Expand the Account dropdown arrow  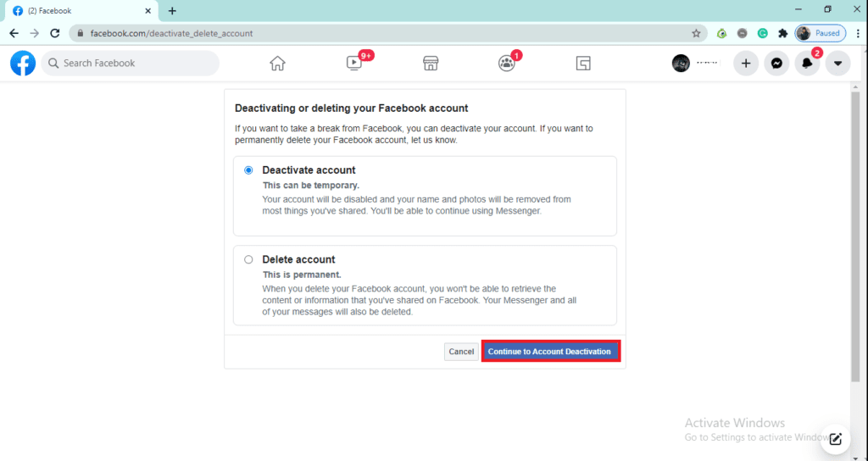coord(837,64)
